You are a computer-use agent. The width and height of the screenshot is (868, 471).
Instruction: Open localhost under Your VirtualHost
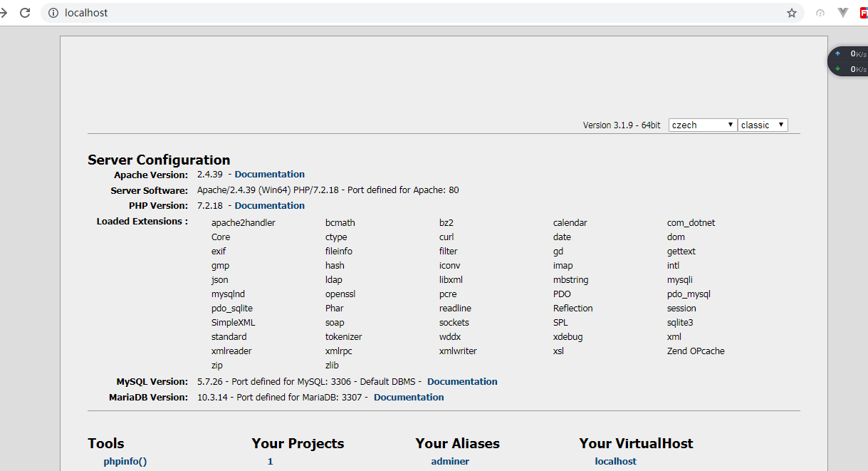(x=616, y=462)
